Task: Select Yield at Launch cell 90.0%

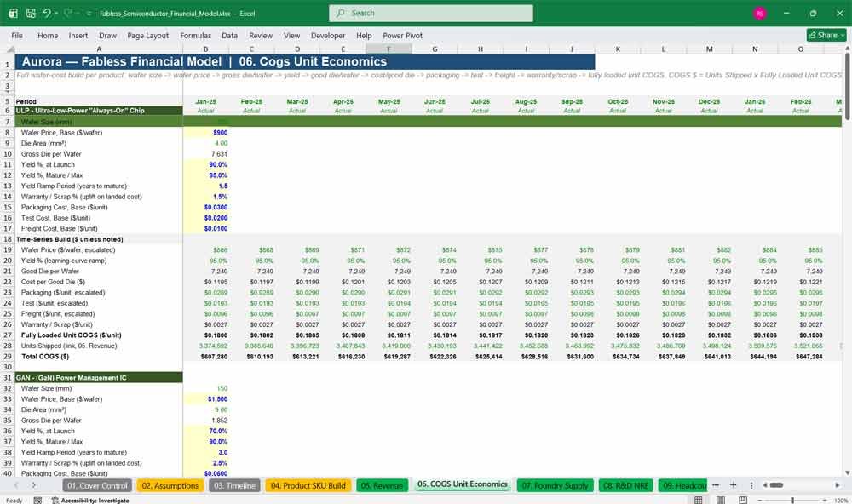Action: click(206, 164)
